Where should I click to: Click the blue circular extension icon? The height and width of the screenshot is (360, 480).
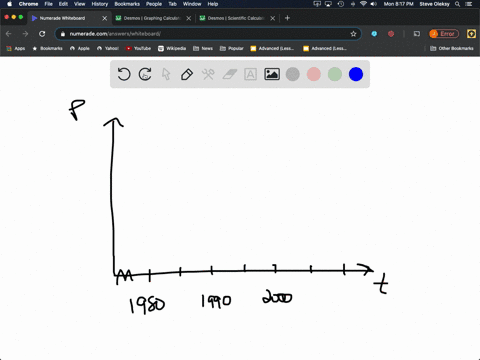[x=374, y=34]
